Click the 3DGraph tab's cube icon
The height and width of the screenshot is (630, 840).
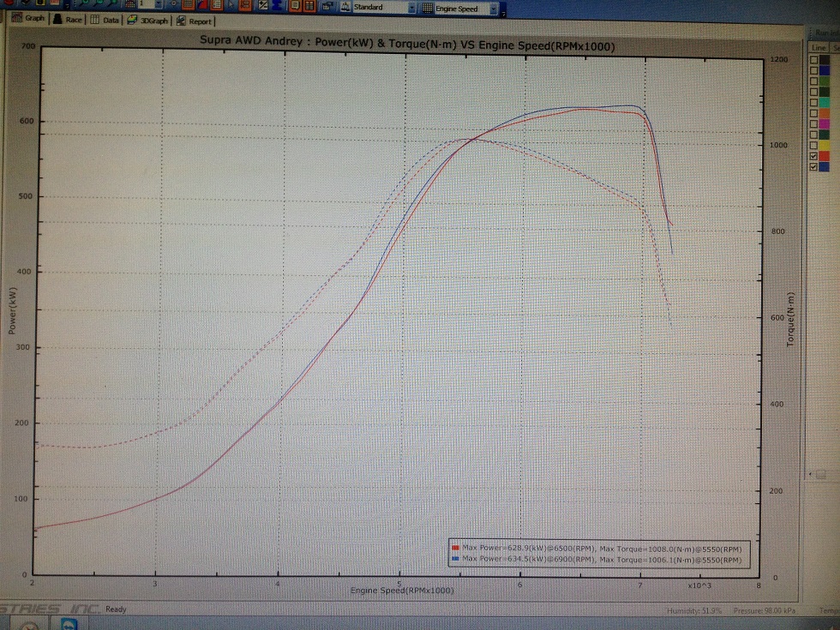pyautogui.click(x=132, y=20)
